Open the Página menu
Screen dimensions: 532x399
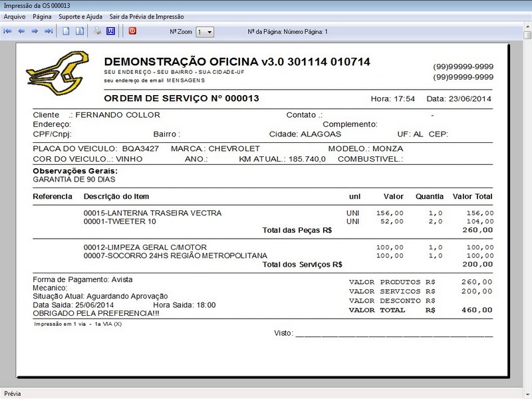pyautogui.click(x=42, y=17)
